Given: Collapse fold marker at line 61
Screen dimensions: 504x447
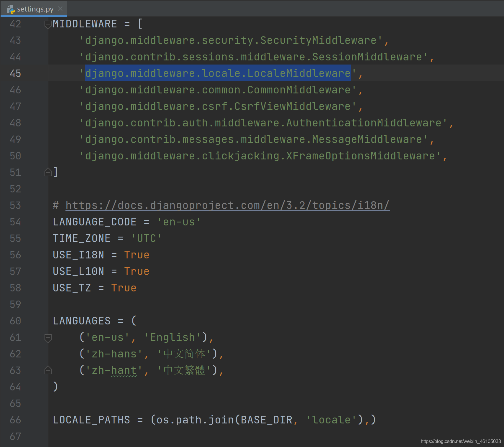Looking at the screenshot, I should click(x=48, y=338).
